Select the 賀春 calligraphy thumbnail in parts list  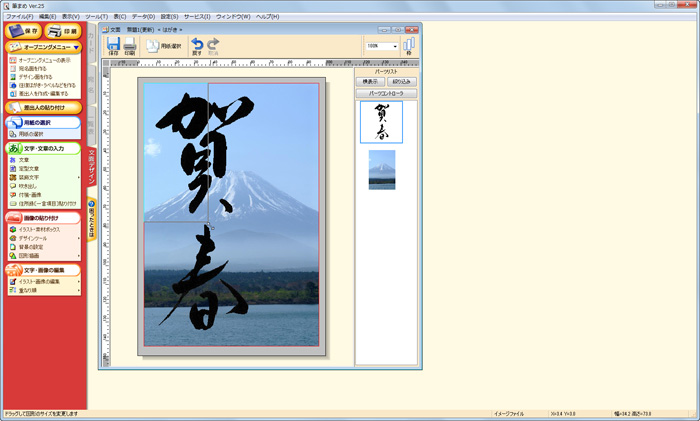(x=381, y=122)
